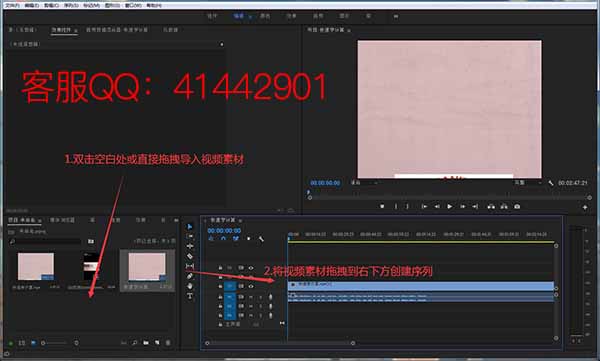Switch to the Effect Controls tab

[x=62, y=29]
